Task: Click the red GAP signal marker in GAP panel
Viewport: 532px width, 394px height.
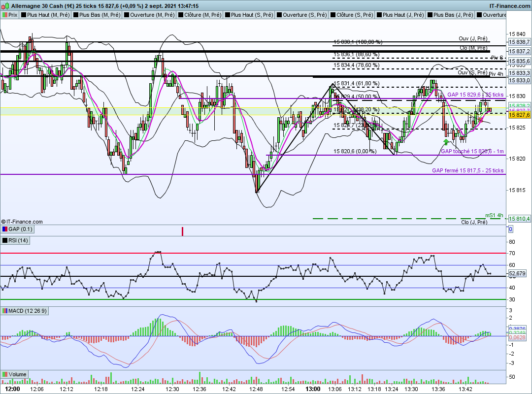Action: pyautogui.click(x=183, y=231)
